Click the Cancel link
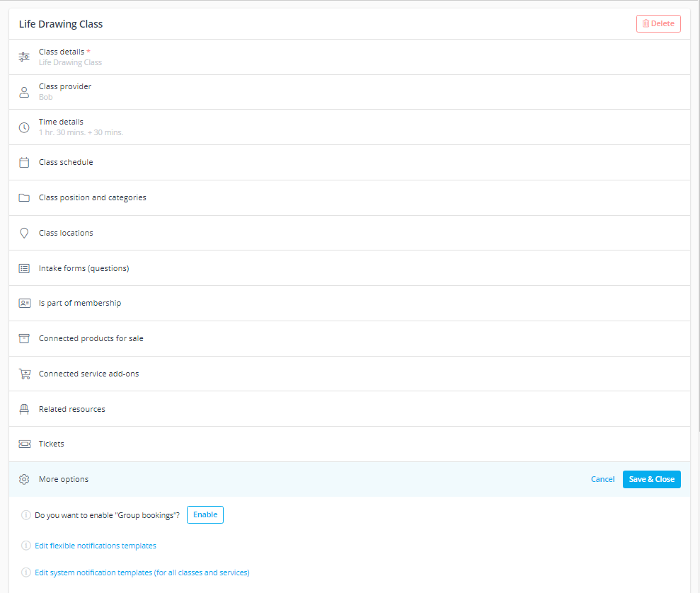The width and height of the screenshot is (700, 593). (602, 479)
